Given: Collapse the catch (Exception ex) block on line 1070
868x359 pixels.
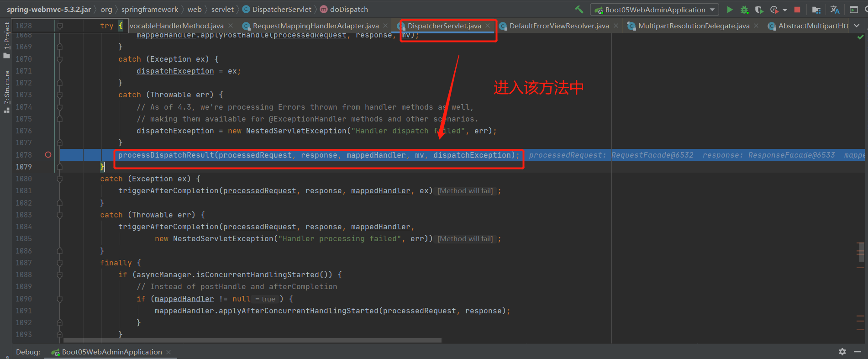Looking at the screenshot, I should click(x=60, y=59).
